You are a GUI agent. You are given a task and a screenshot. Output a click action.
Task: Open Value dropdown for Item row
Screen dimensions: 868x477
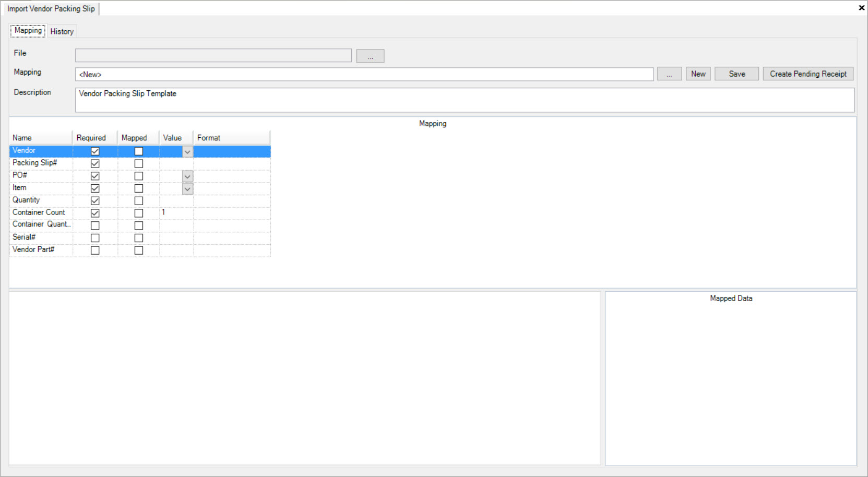pyautogui.click(x=187, y=189)
